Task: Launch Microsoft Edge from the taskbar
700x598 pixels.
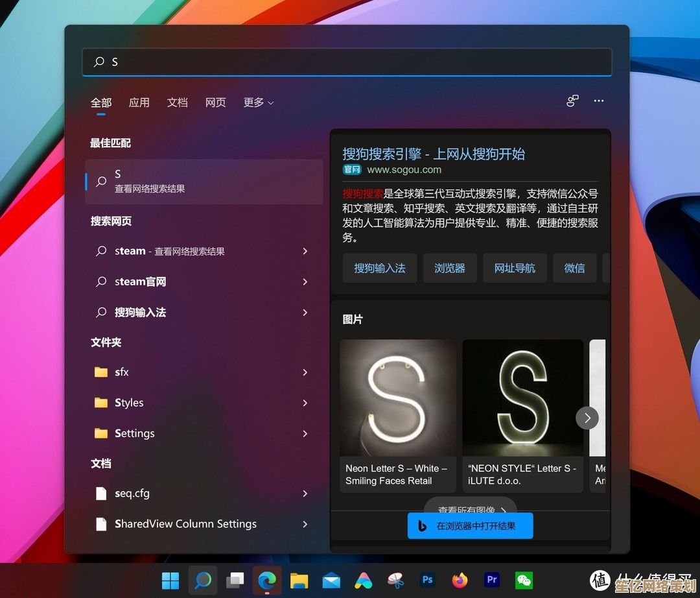Action: pos(267,580)
